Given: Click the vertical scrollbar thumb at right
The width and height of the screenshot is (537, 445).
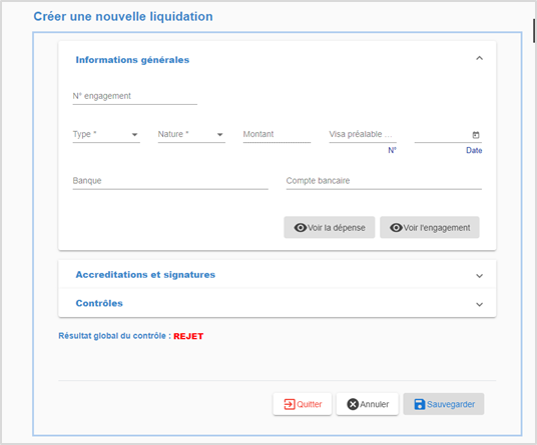Looking at the screenshot, I should pos(534,31).
